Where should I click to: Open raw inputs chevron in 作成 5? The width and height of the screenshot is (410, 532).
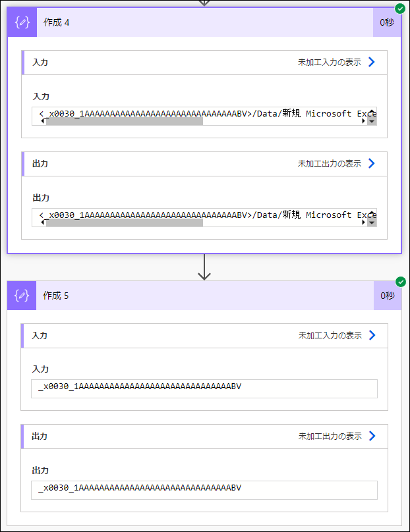pyautogui.click(x=372, y=335)
